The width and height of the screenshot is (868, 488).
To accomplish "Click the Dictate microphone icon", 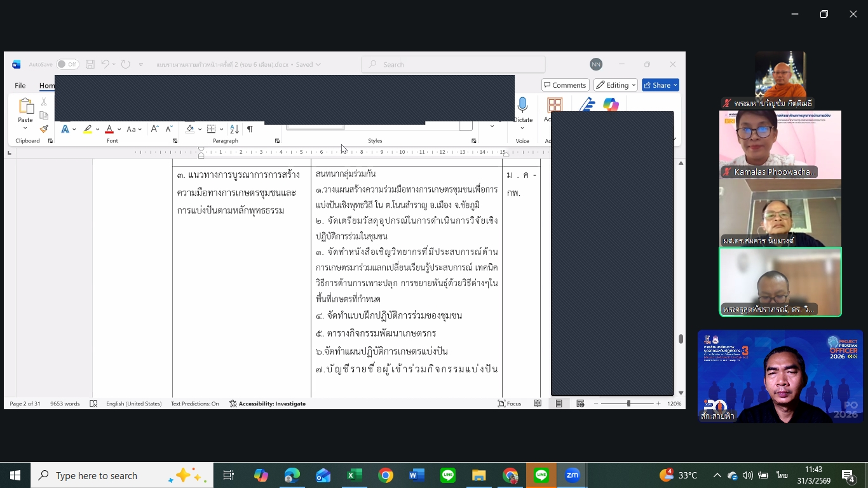I will 522,105.
